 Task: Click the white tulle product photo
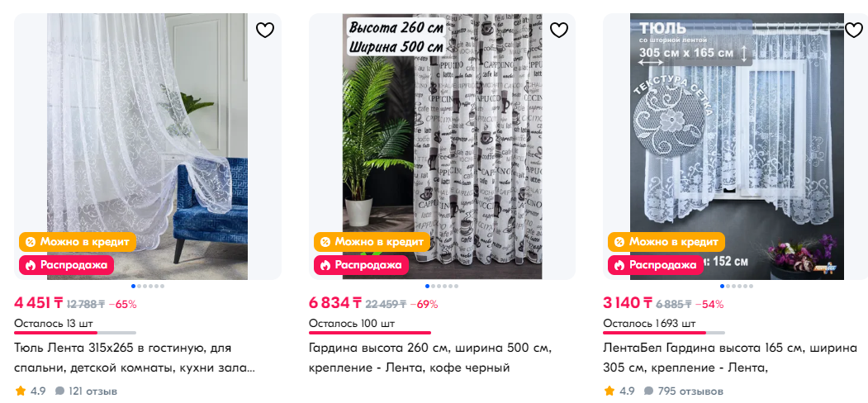pos(147,147)
